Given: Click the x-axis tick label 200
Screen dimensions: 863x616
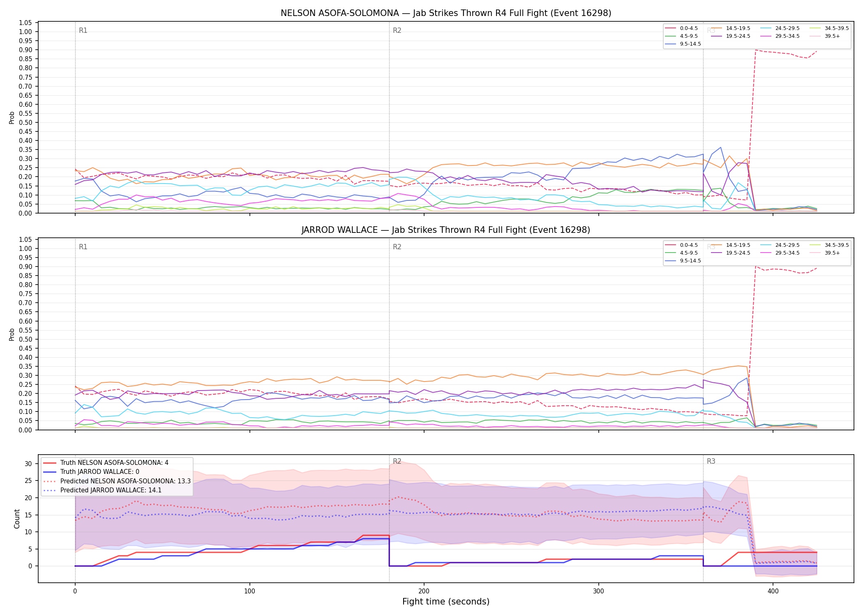Looking at the screenshot, I should coord(424,591).
